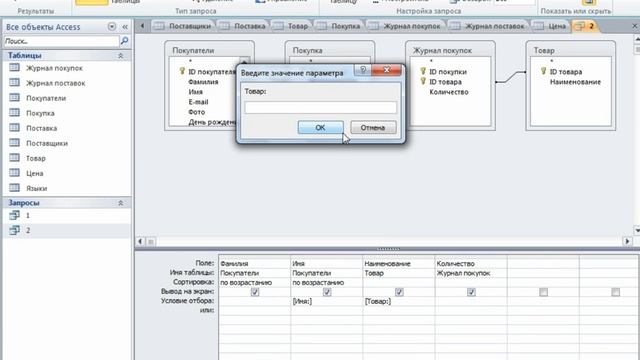Open query 1 in navigation pane
The width and height of the screenshot is (640, 360).
click(x=28, y=215)
